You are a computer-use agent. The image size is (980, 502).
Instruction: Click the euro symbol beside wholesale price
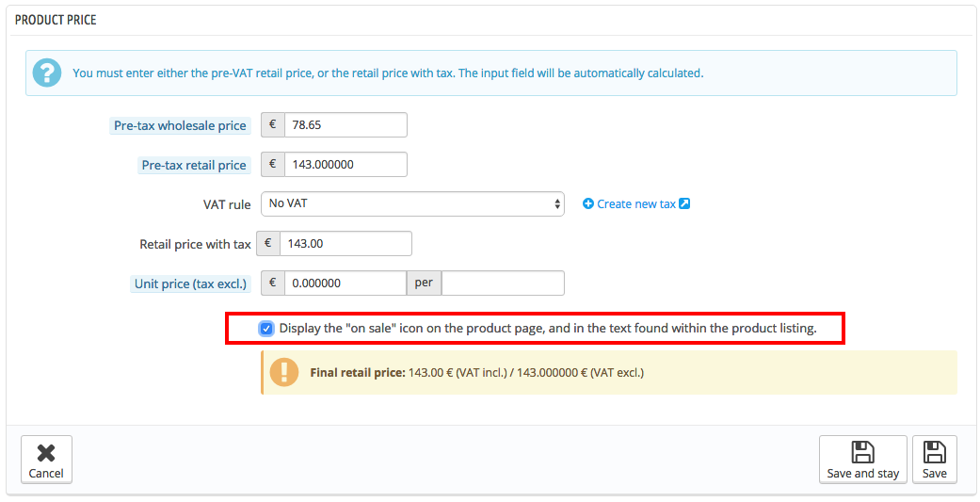pos(273,125)
